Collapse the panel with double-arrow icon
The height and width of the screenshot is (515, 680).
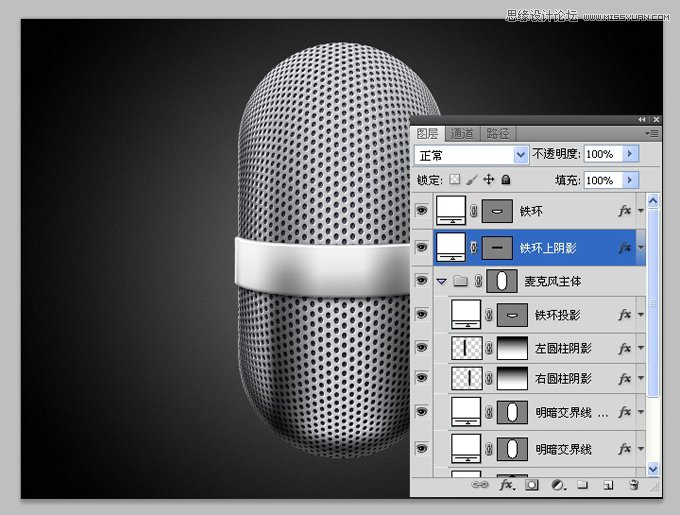click(642, 120)
